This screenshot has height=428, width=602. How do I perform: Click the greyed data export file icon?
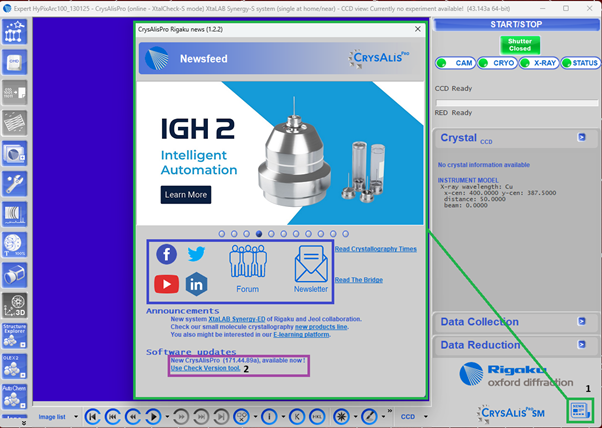tap(15, 93)
